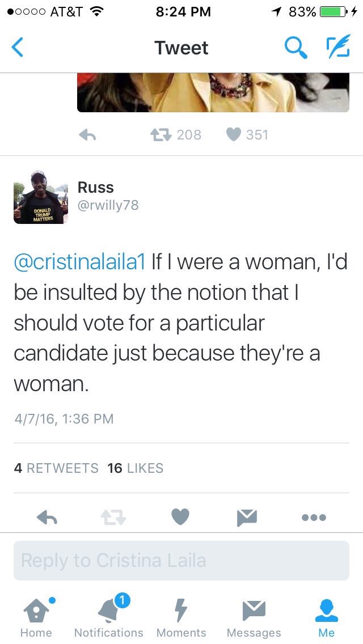
Task: Open the Notifications tab
Action: click(x=108, y=617)
